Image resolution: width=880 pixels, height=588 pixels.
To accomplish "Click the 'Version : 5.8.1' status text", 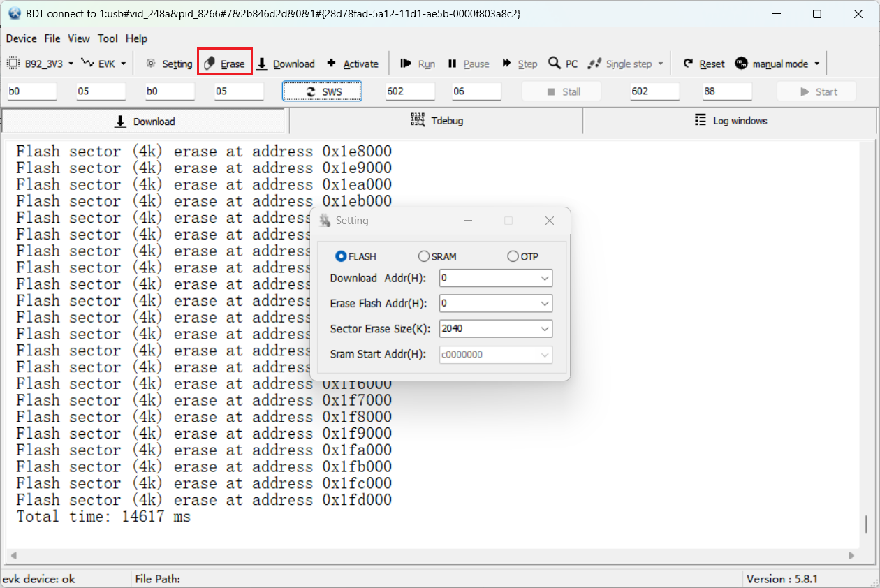I will tap(782, 579).
